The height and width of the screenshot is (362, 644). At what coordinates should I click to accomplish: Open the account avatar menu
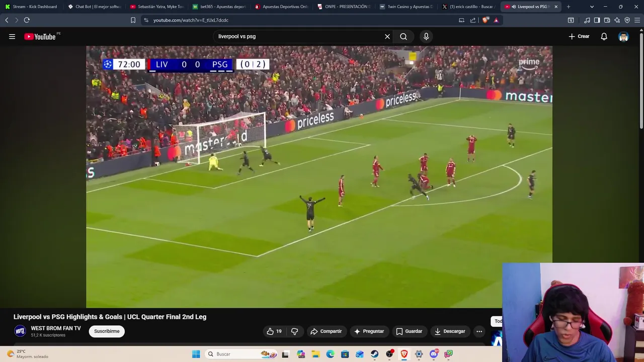(x=623, y=36)
